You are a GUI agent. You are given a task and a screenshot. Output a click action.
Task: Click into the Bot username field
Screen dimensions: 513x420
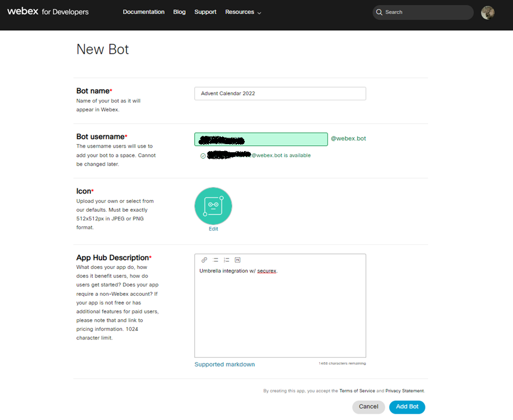click(261, 139)
